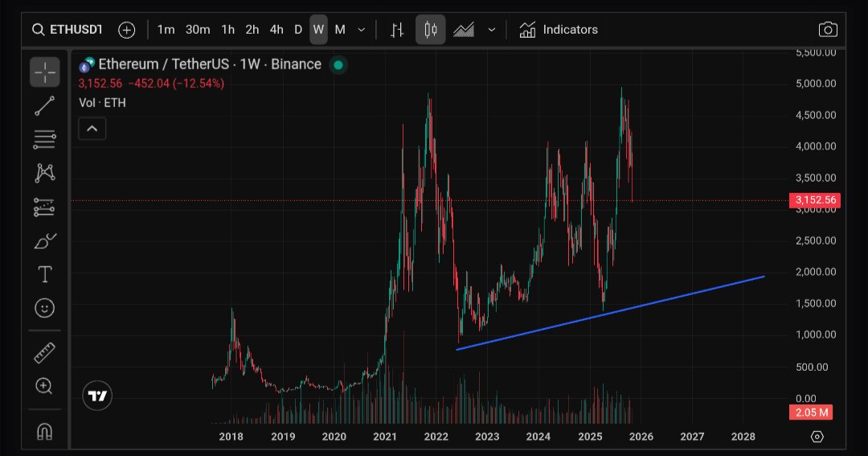868x456 pixels.
Task: Collapse the indicator legend with chevron
Action: pos(92,129)
